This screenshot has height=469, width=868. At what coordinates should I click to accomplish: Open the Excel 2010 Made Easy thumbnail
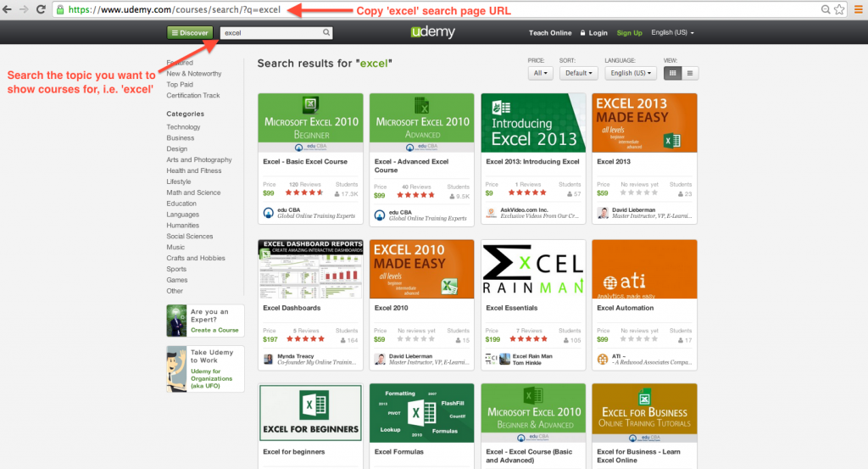coord(422,269)
